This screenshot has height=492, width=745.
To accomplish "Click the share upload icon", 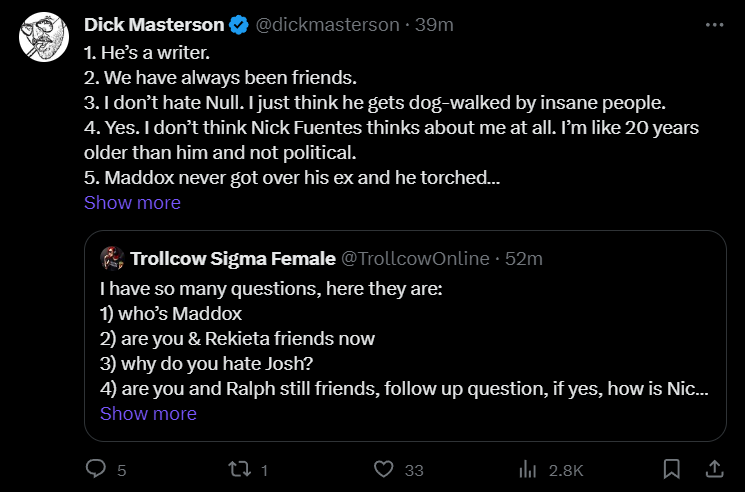I will (x=715, y=468).
